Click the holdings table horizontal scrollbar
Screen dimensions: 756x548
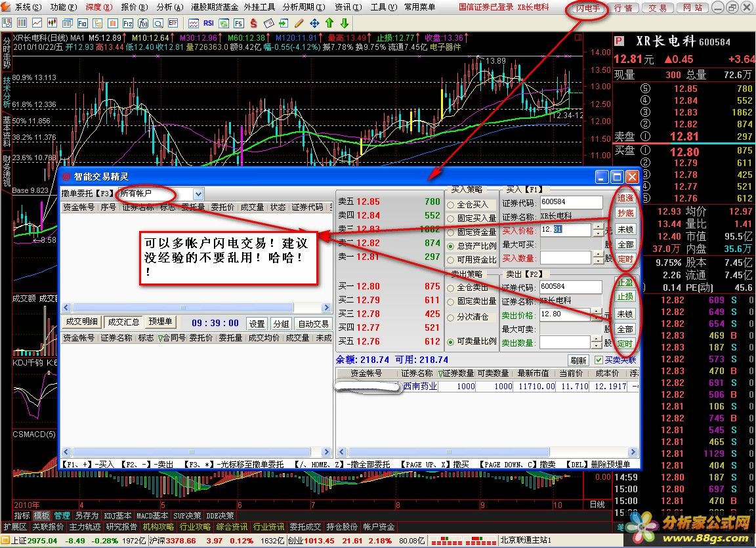click(x=487, y=452)
